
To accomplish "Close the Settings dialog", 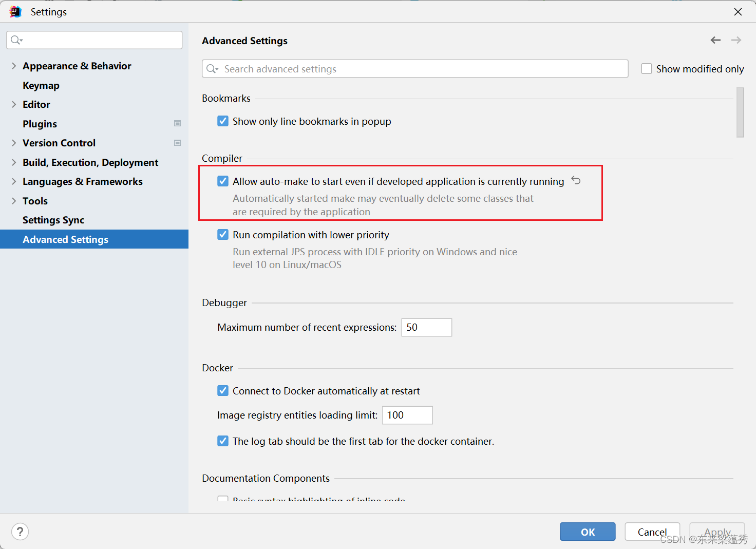I will [738, 11].
